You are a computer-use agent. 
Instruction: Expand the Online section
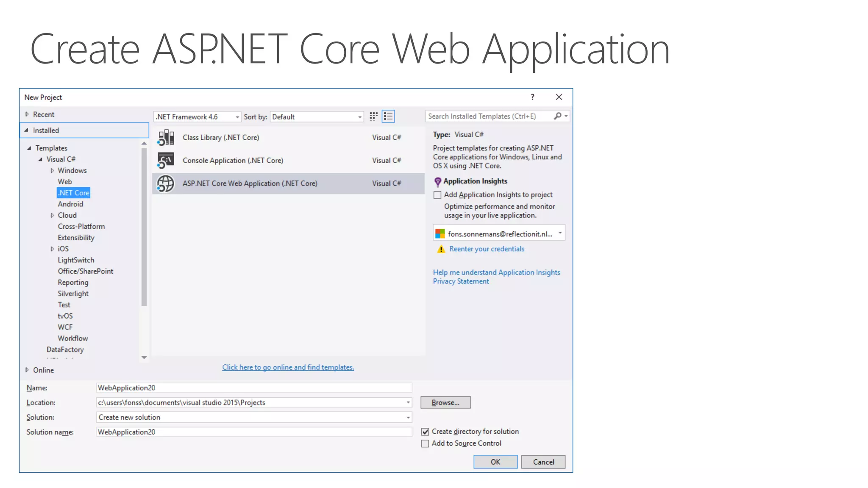point(27,370)
